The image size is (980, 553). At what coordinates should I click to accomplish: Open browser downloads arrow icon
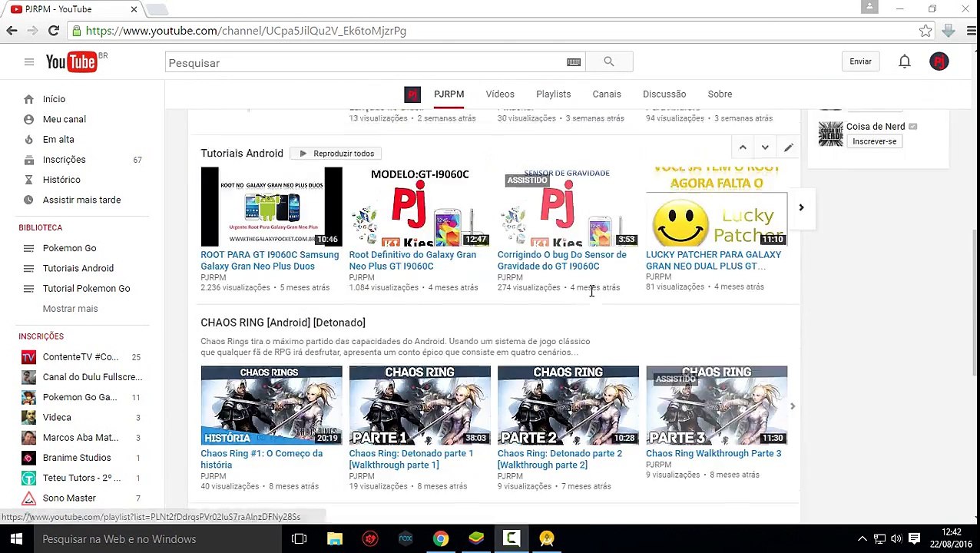click(949, 31)
